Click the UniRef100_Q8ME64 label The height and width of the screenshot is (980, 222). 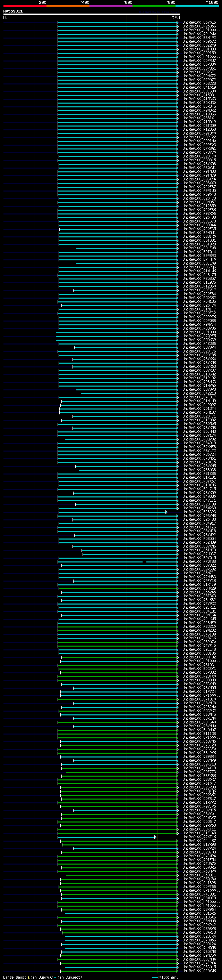tap(199, 615)
